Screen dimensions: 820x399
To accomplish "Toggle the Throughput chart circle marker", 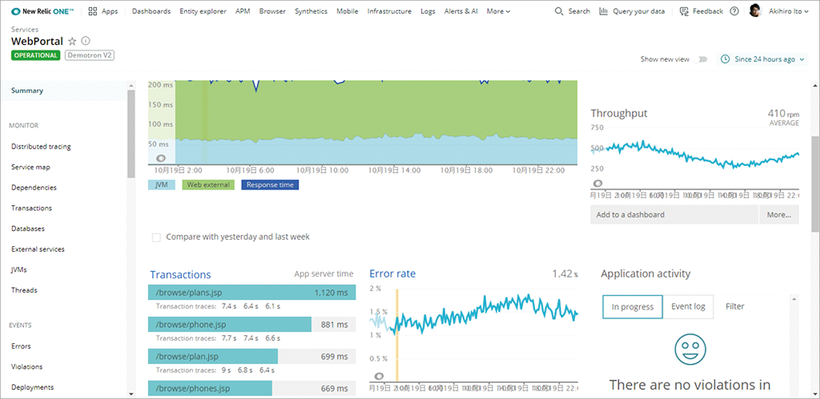I will pyautogui.click(x=597, y=183).
